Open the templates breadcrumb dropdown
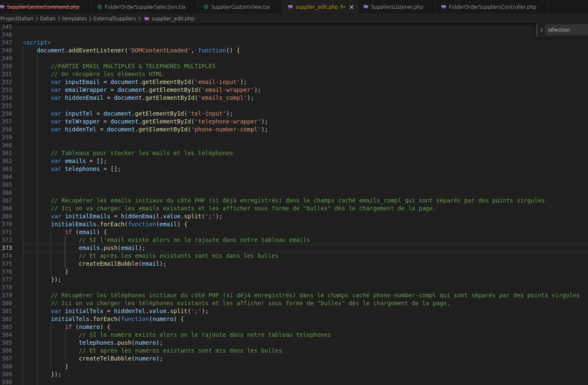Image resolution: width=588 pixels, height=385 pixels. [x=74, y=19]
